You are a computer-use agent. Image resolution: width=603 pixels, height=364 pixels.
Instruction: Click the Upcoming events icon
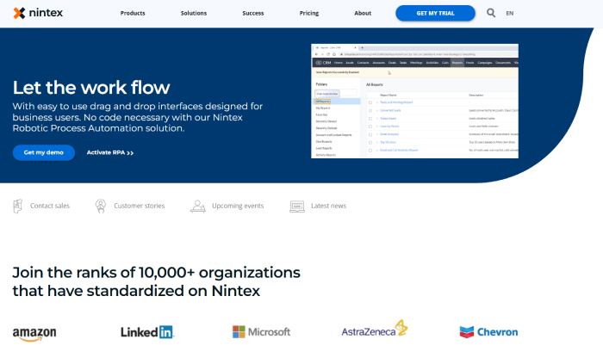tap(197, 207)
